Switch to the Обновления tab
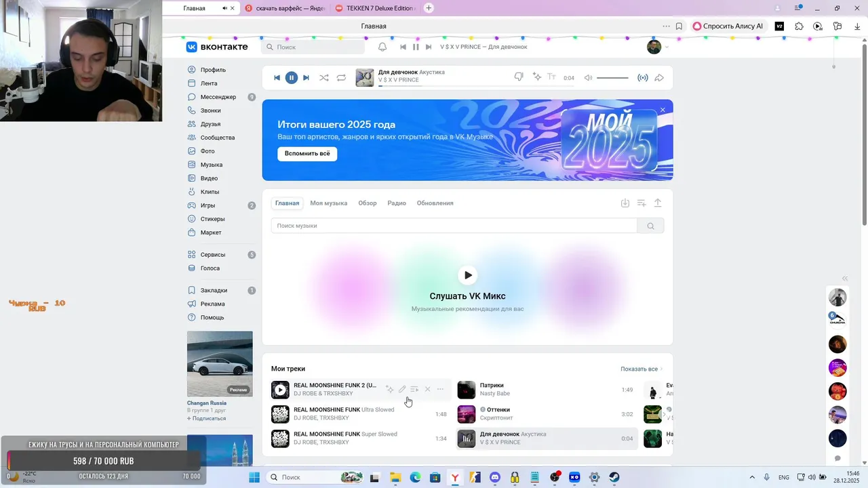Screen dimensions: 868x488 click(435, 203)
